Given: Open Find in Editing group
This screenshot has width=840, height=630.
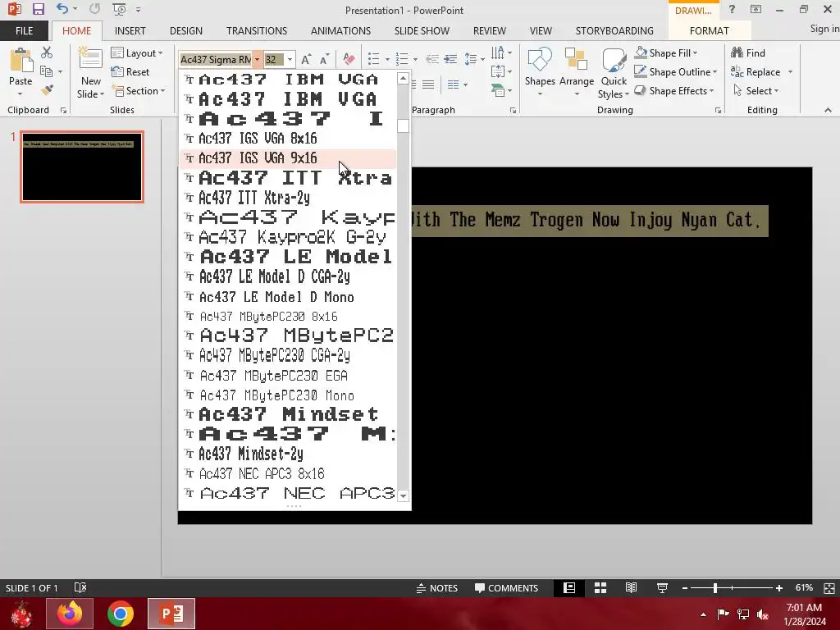Looking at the screenshot, I should (x=748, y=52).
